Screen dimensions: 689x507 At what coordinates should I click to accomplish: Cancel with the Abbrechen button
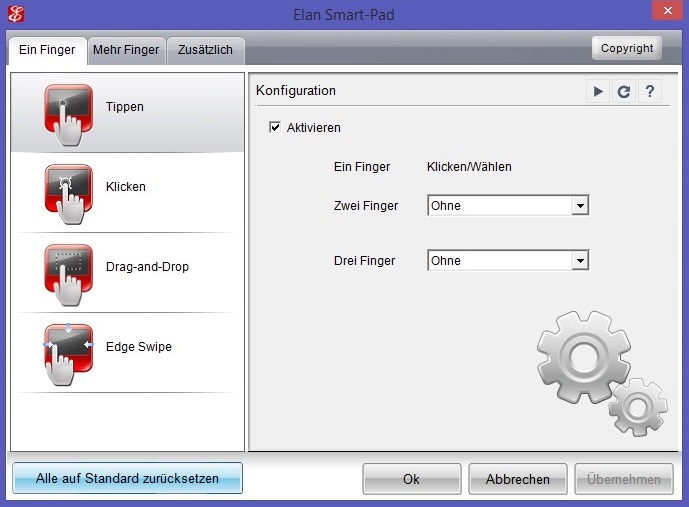[518, 479]
